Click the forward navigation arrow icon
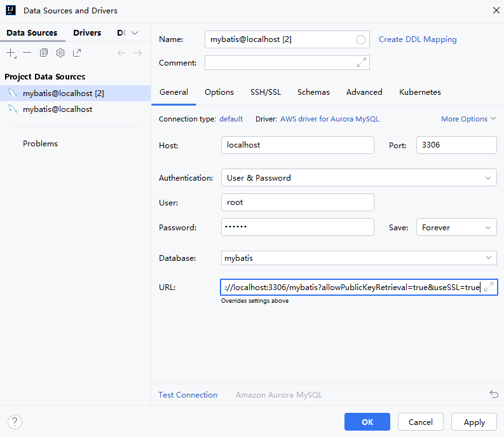This screenshot has height=437, width=504. pyautogui.click(x=138, y=53)
